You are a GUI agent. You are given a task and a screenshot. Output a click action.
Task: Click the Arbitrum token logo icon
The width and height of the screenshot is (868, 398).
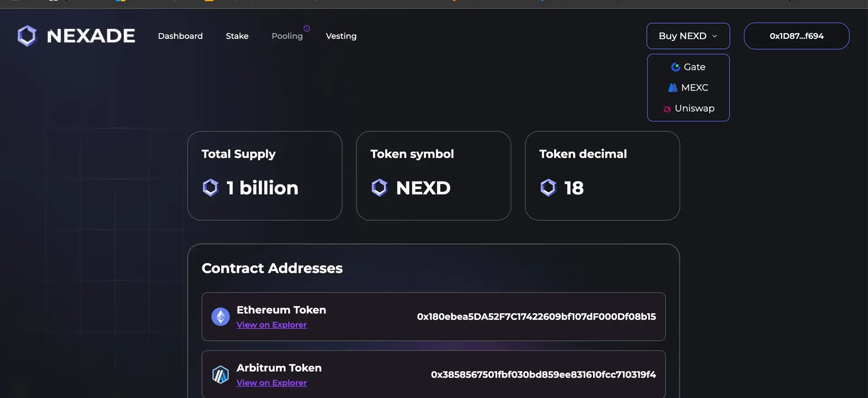point(221,375)
